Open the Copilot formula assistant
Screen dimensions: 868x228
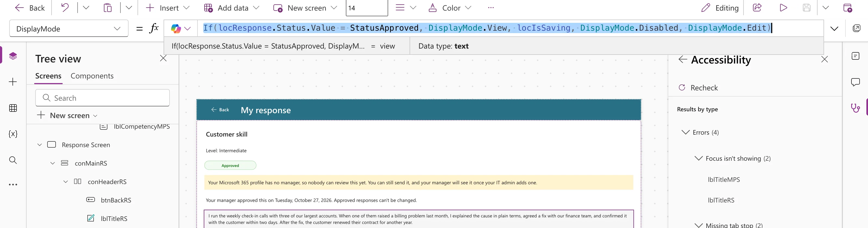point(180,28)
